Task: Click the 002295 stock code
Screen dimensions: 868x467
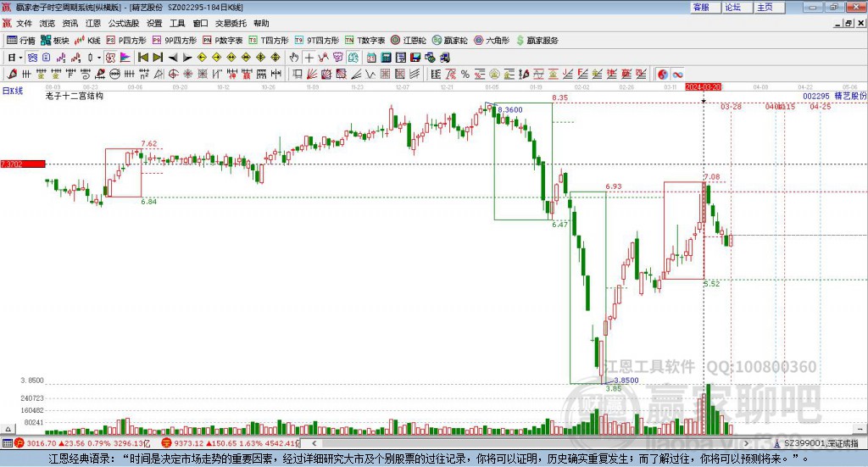Action: (x=816, y=96)
